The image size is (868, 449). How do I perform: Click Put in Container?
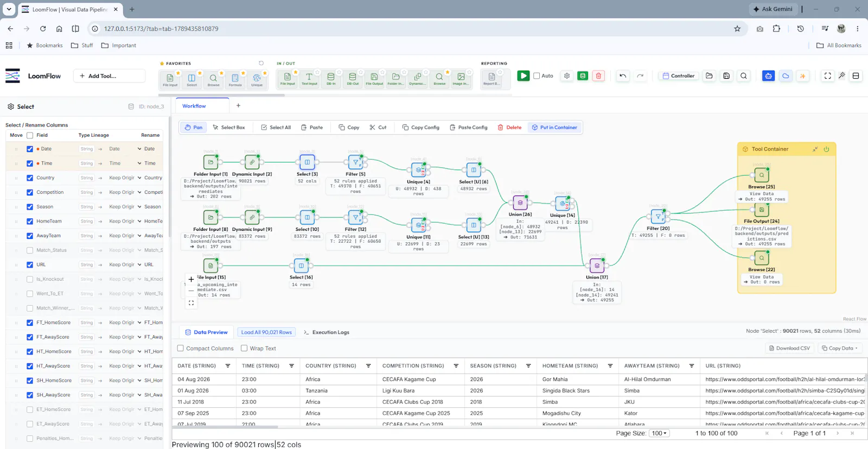click(554, 128)
